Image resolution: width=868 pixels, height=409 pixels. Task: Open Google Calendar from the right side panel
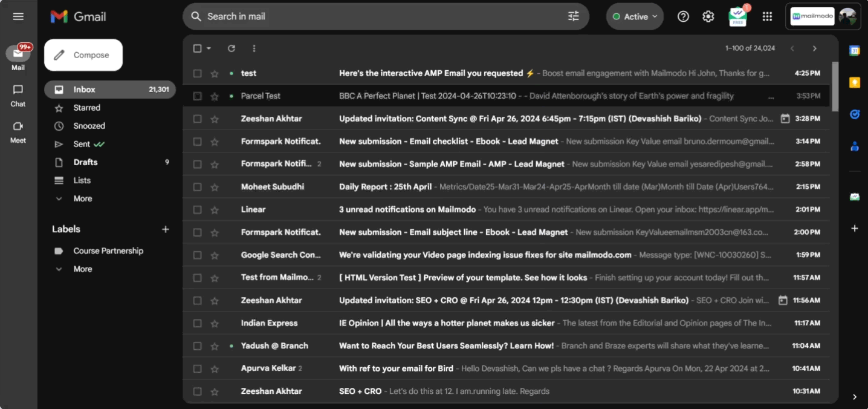click(854, 50)
